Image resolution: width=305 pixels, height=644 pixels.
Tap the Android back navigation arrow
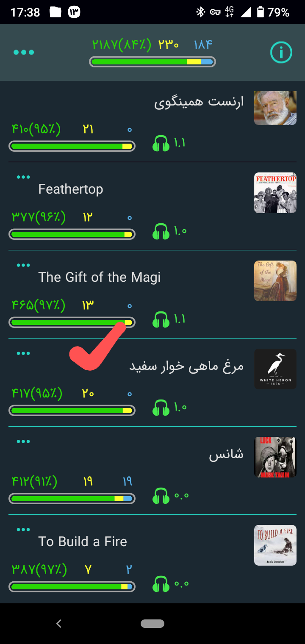coord(59,623)
